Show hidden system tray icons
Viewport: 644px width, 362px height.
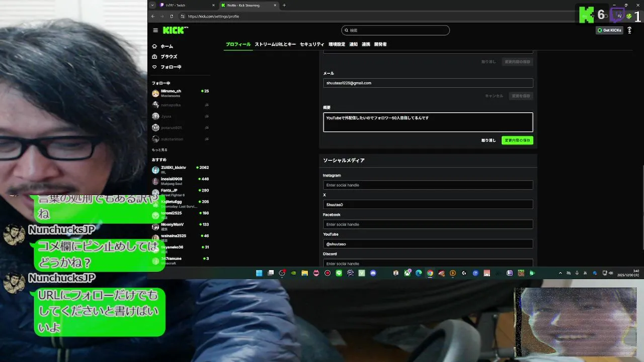(x=560, y=273)
